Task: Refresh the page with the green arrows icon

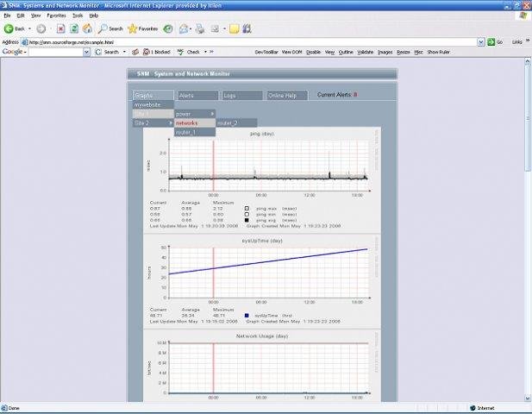Action: pyautogui.click(x=74, y=28)
